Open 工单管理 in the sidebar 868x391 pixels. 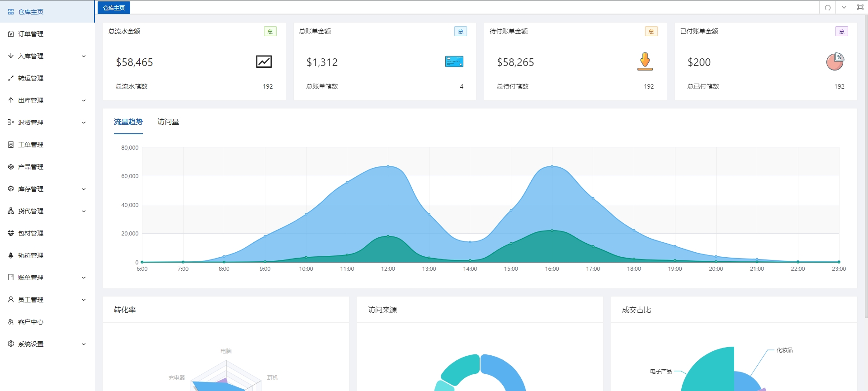[47, 145]
